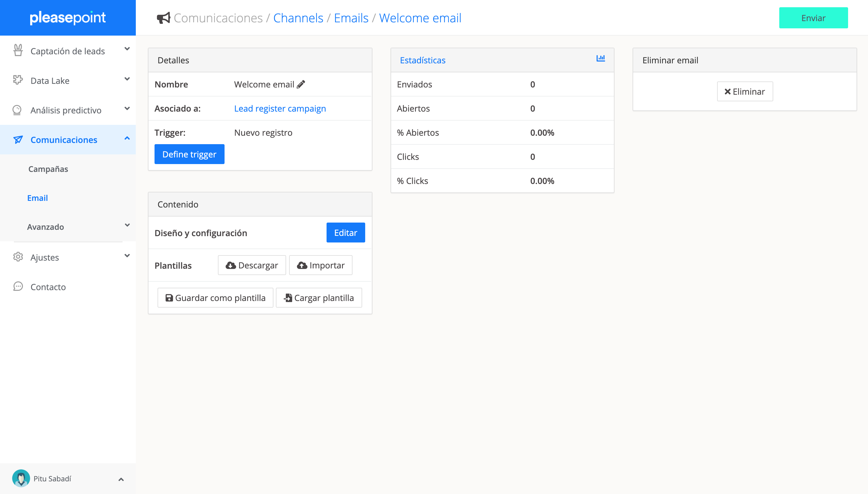Image resolution: width=868 pixels, height=494 pixels.
Task: Select the Email submenu item
Action: click(x=37, y=198)
